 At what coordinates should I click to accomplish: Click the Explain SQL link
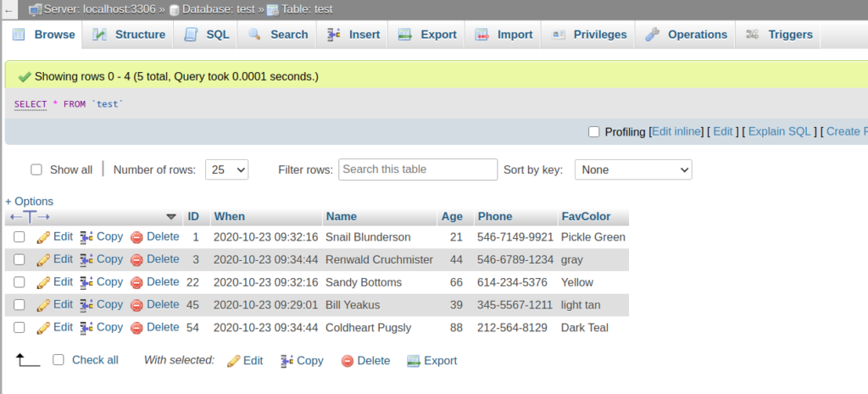(780, 132)
